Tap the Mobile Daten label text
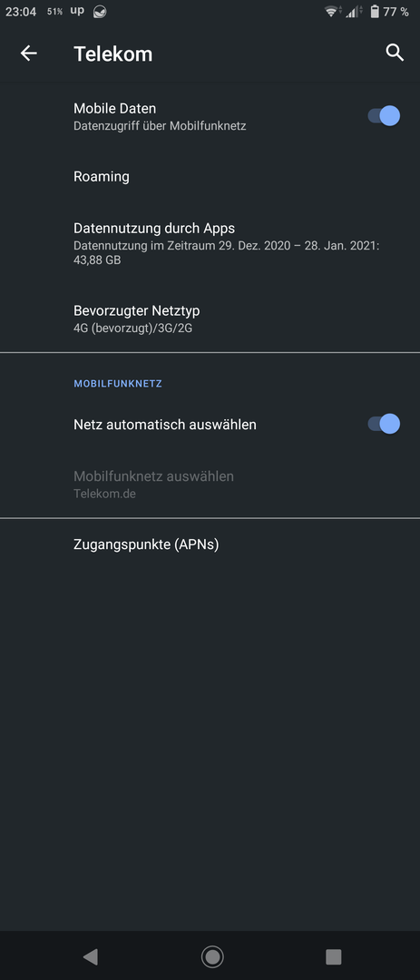This screenshot has height=980, width=420. point(115,108)
